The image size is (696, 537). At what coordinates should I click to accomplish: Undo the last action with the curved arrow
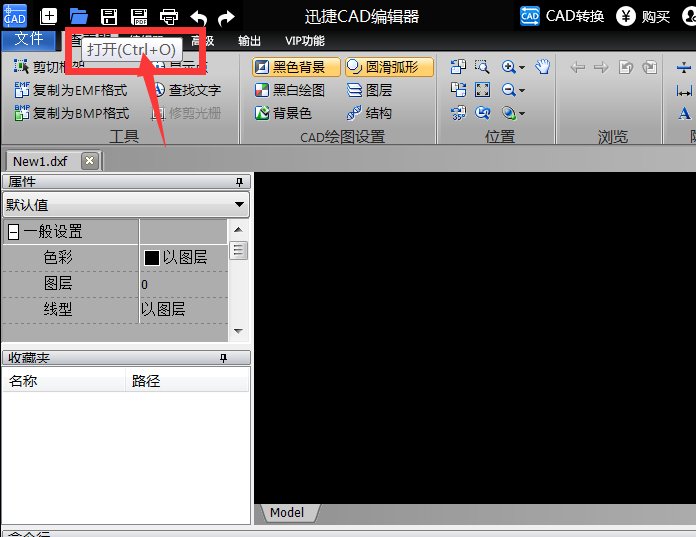pyautogui.click(x=198, y=18)
